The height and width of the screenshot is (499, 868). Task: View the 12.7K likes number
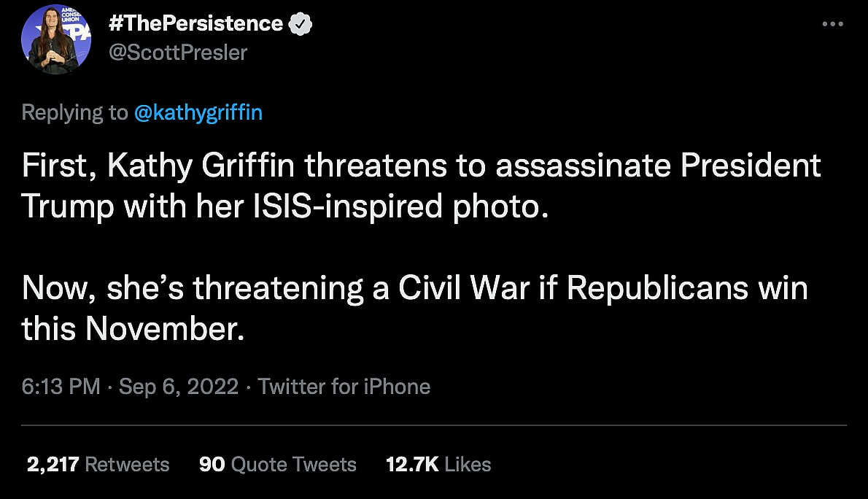click(411, 465)
